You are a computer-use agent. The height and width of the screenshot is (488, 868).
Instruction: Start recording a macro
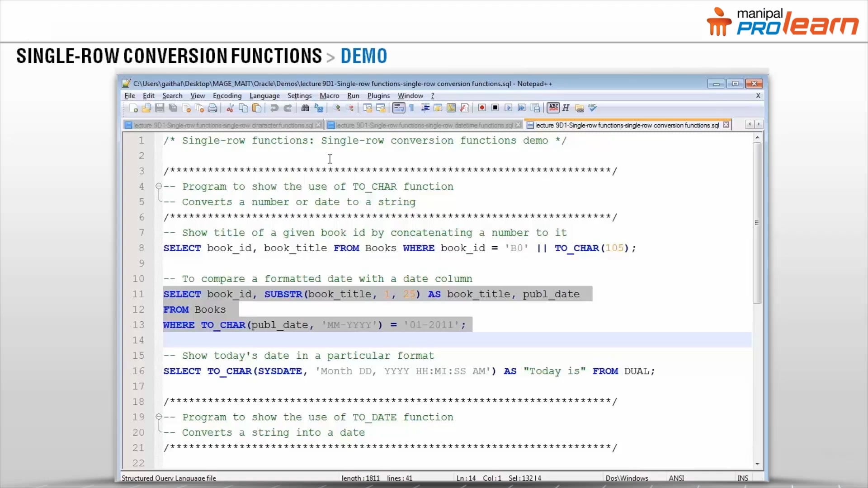[x=481, y=108]
